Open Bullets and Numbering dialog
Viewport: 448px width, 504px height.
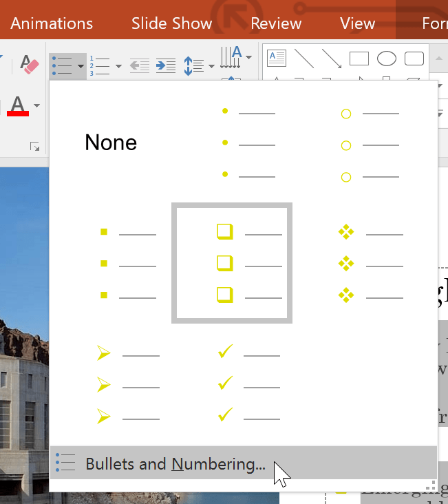tap(244, 463)
